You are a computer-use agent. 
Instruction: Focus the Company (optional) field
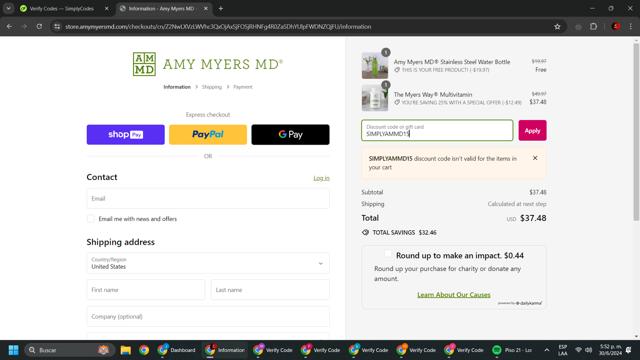208,317
